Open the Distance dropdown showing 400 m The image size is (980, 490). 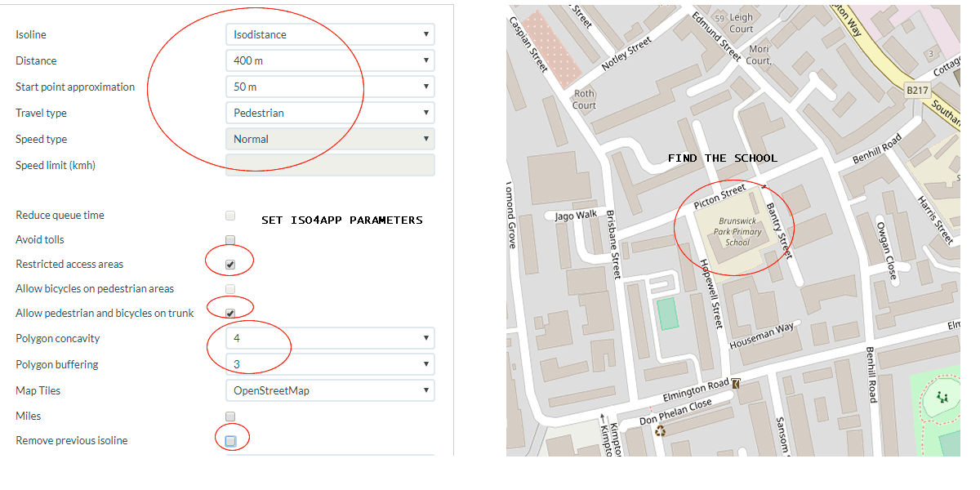tap(330, 60)
